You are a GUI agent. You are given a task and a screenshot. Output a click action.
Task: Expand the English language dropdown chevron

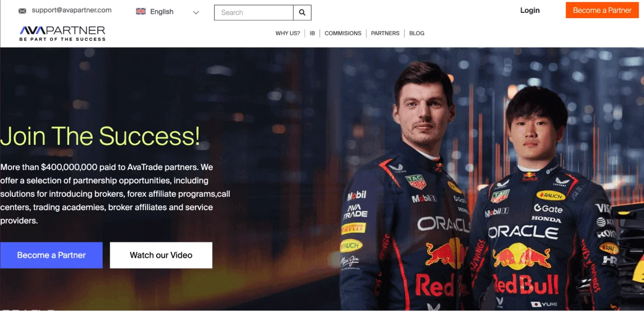pyautogui.click(x=196, y=12)
